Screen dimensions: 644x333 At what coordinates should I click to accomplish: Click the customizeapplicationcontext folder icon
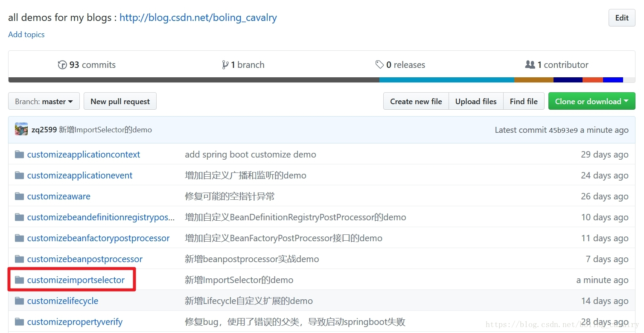coord(19,155)
